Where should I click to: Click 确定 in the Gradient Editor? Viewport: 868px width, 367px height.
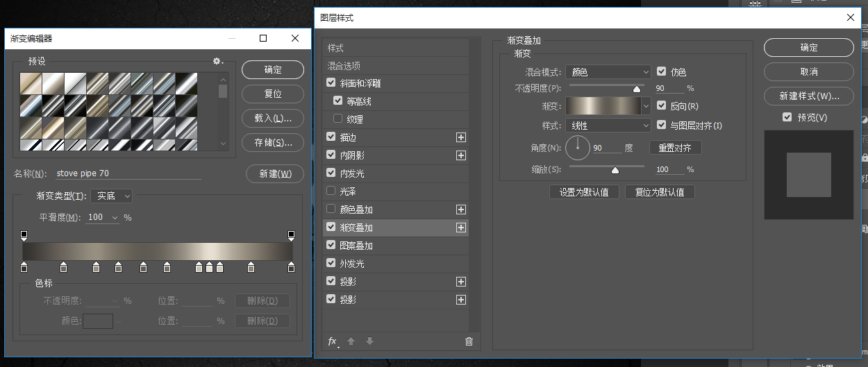[x=273, y=69]
